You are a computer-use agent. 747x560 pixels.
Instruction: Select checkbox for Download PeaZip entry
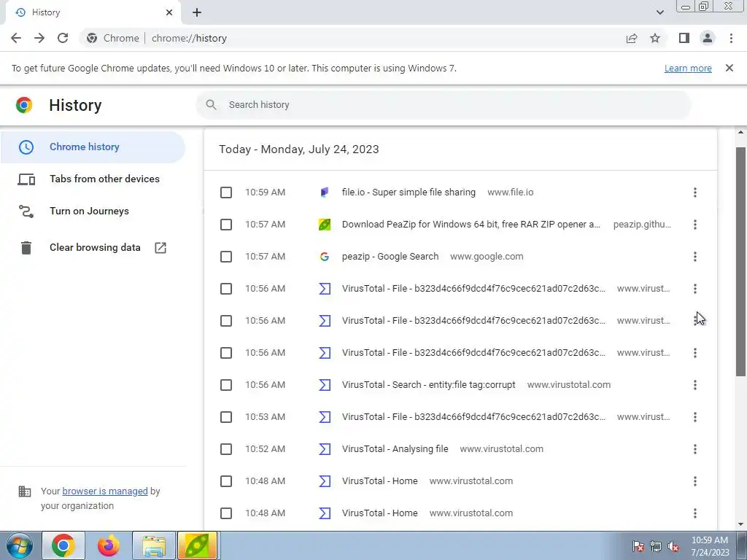coord(226,225)
